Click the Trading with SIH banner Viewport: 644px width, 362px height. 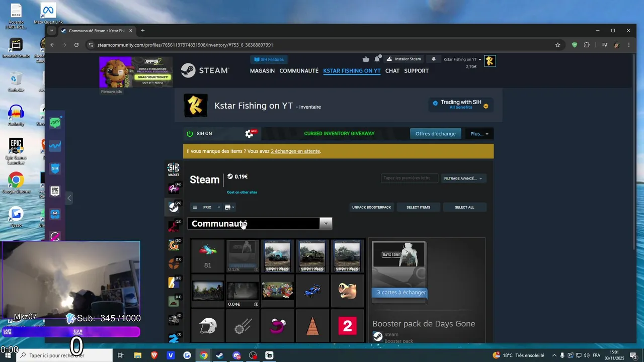[x=460, y=104]
